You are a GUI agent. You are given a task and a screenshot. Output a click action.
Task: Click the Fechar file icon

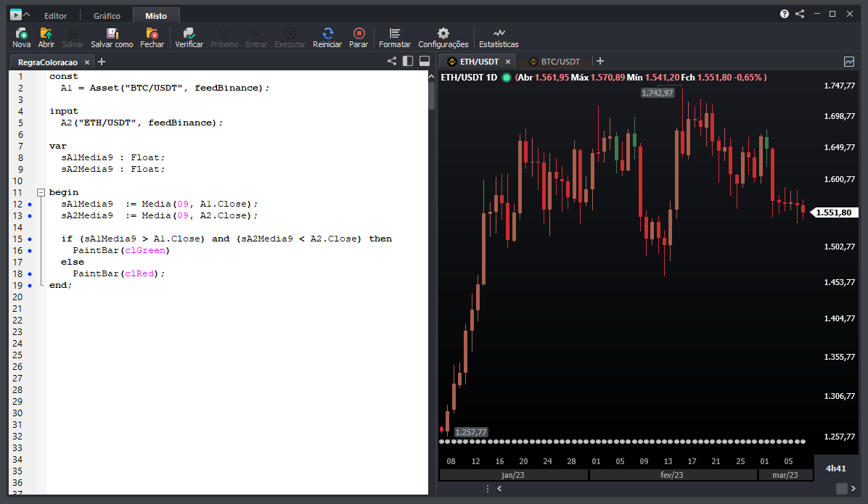pos(152,38)
